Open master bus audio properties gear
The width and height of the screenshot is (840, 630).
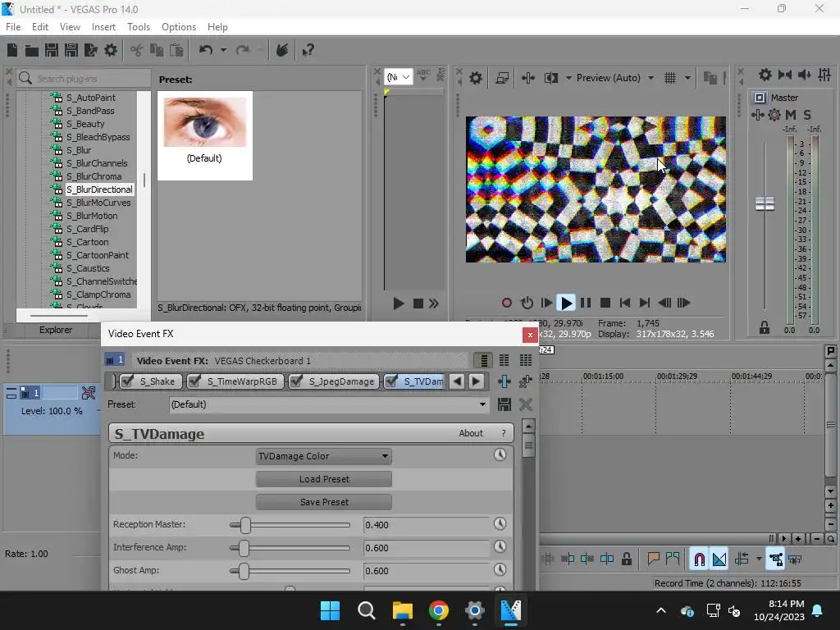[765, 75]
